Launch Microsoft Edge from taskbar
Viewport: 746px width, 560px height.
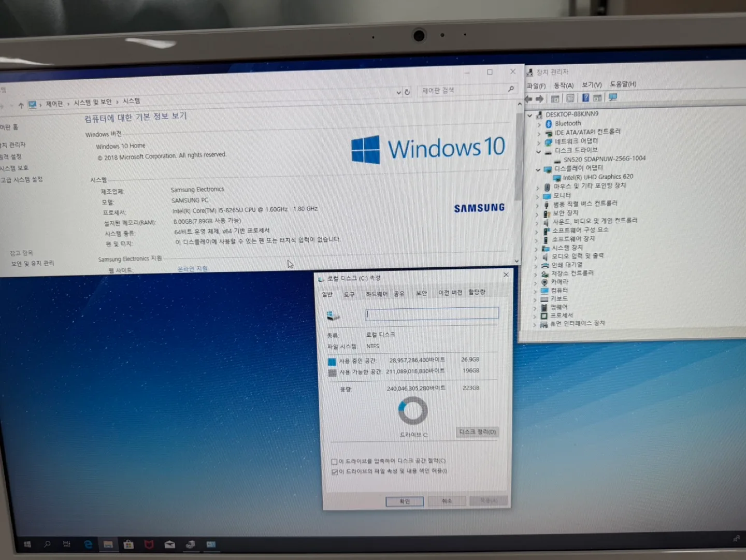click(88, 544)
